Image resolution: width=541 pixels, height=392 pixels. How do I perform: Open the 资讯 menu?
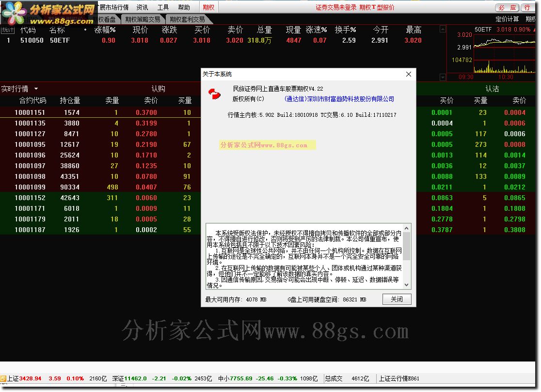pos(142,7)
